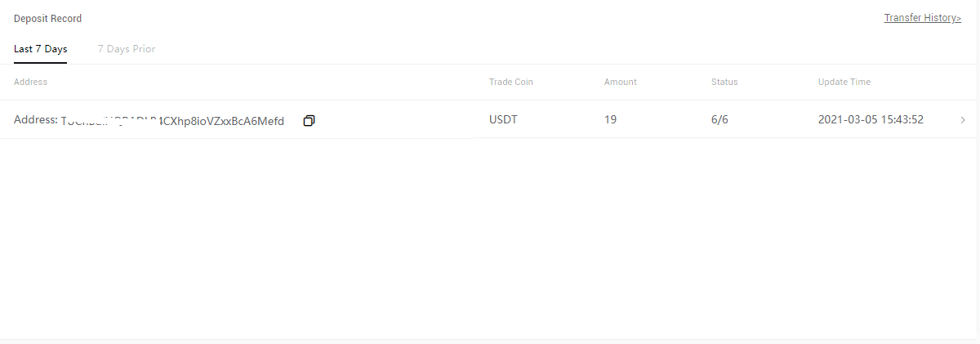The height and width of the screenshot is (344, 980).
Task: Click the empty area below the deposit row
Action: pos(490,239)
